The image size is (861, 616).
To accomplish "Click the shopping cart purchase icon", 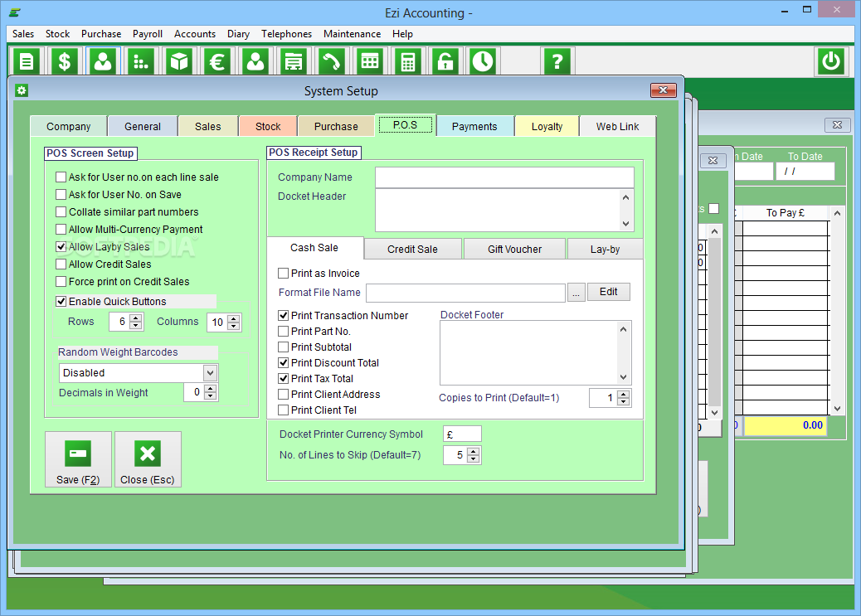I will coord(294,61).
